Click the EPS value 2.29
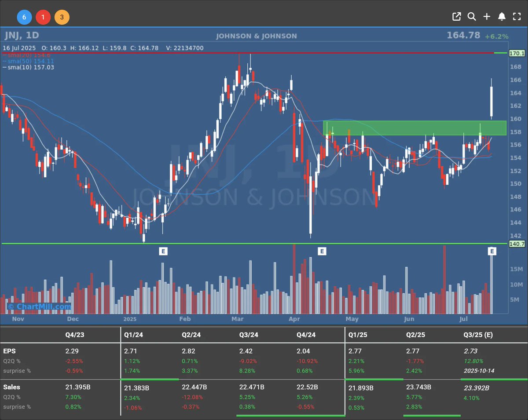The height and width of the screenshot is (420, 528). pos(71,351)
